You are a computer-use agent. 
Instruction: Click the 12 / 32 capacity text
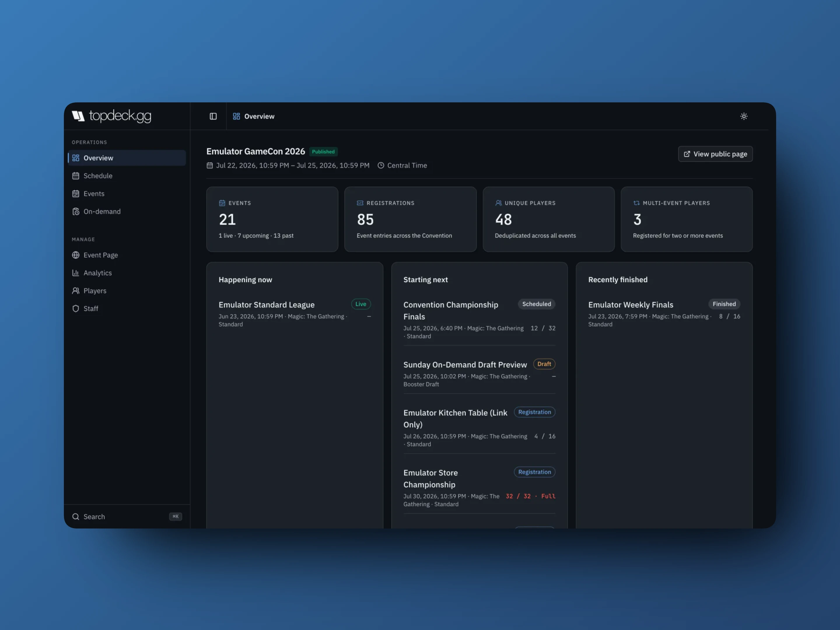click(543, 328)
